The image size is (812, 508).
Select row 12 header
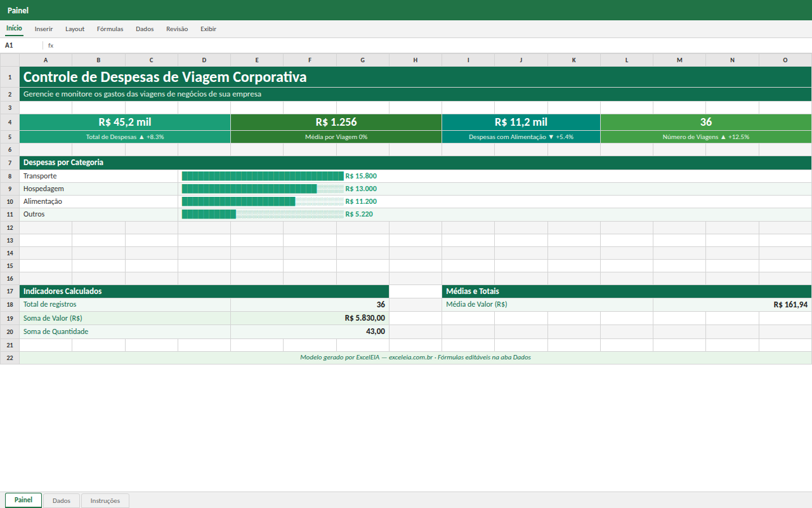point(10,227)
